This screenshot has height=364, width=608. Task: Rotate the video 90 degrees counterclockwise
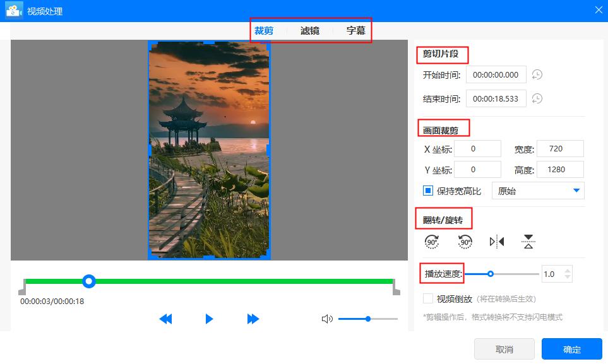pos(465,242)
